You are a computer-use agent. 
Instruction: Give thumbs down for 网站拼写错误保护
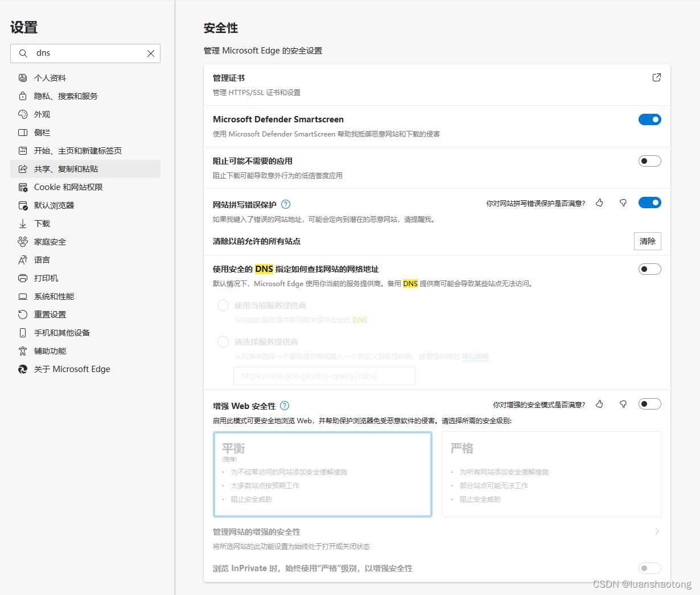(x=623, y=203)
